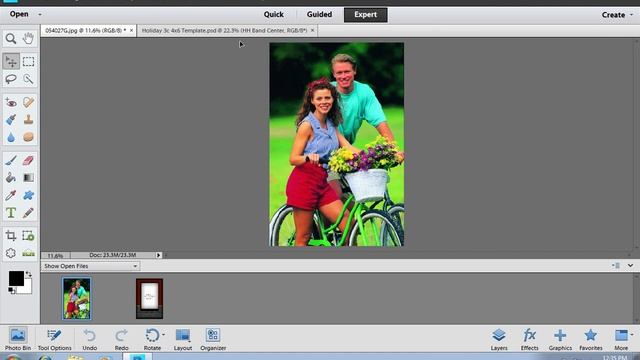Select the Recompose tool

[x=28, y=236]
